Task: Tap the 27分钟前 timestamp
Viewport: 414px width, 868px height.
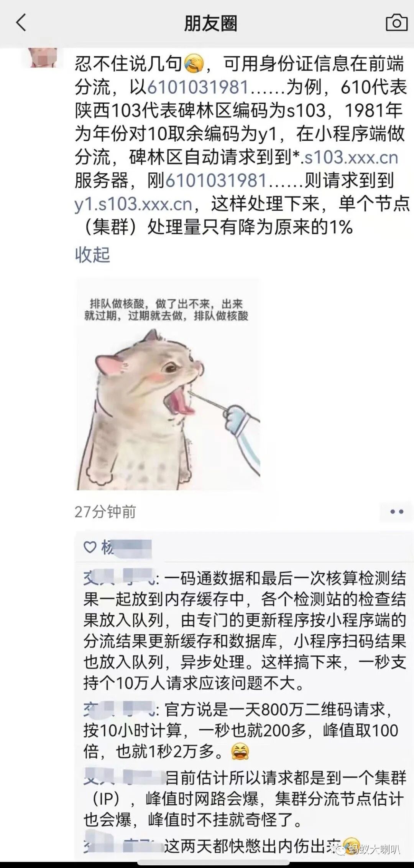Action: (105, 512)
